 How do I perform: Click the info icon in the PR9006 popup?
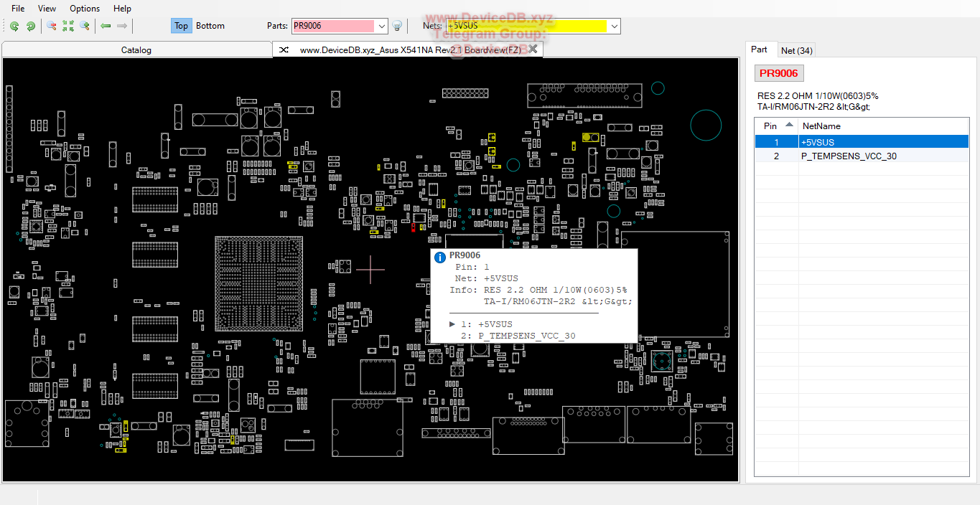439,257
